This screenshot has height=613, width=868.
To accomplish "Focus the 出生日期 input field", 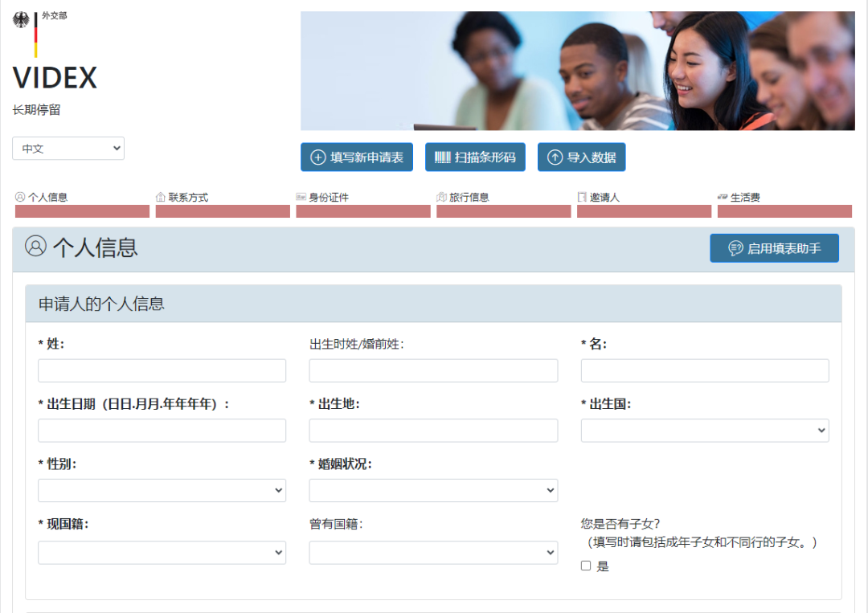I will [162, 431].
